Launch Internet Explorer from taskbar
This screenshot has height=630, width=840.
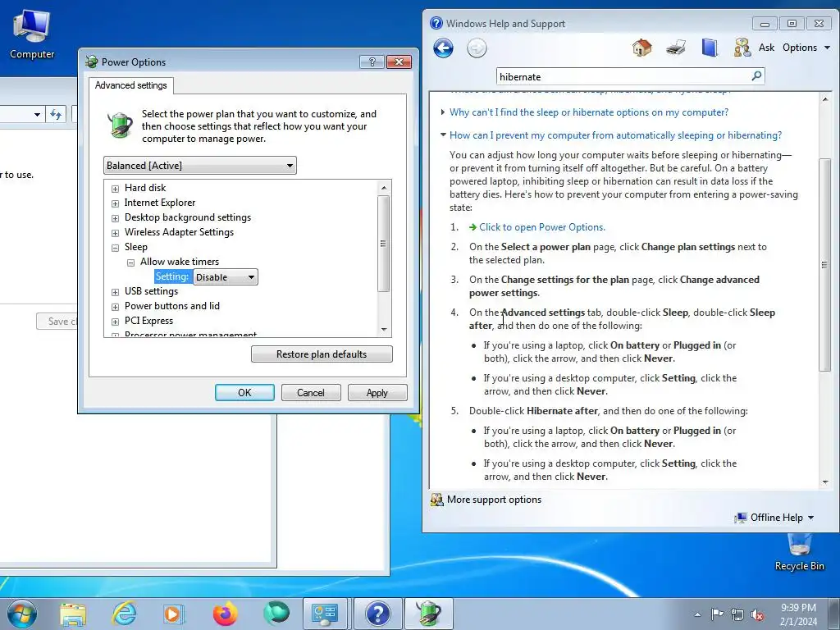click(x=124, y=614)
